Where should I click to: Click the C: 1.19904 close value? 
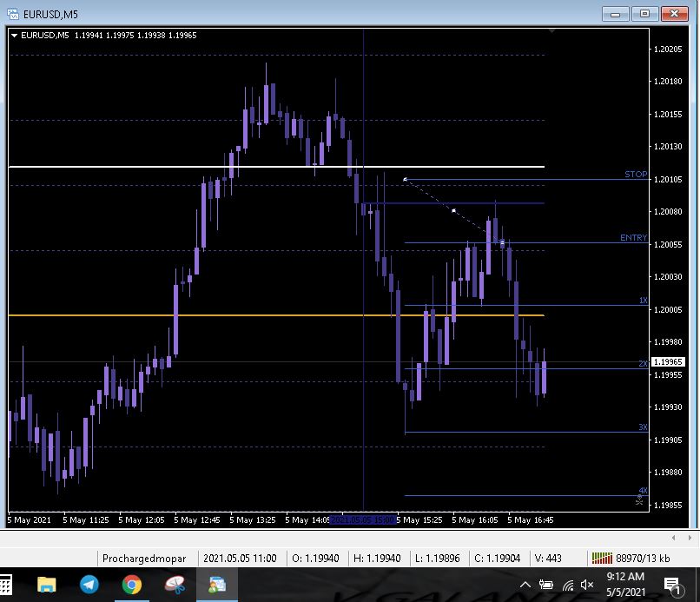coord(498,559)
